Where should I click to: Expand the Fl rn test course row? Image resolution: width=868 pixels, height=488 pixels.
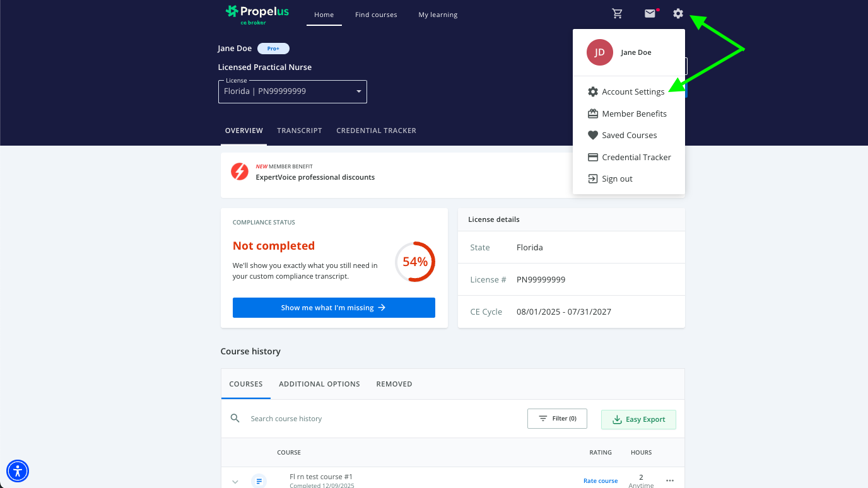(235, 482)
